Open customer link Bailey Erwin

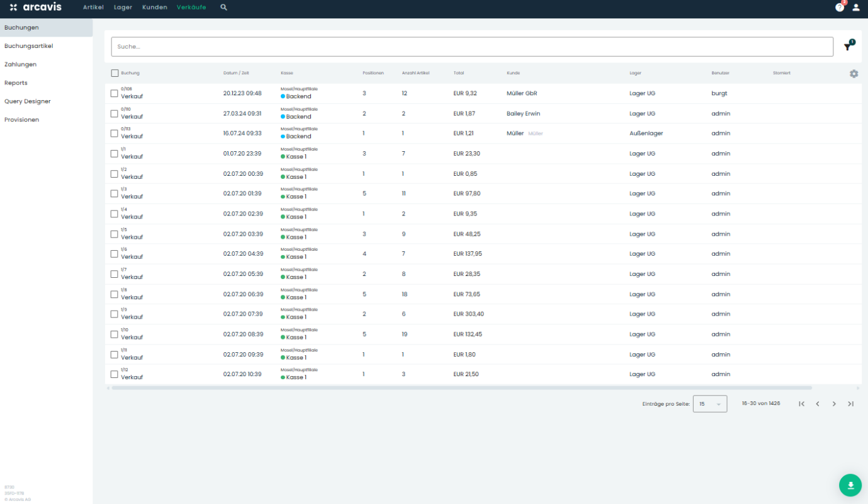[523, 113]
